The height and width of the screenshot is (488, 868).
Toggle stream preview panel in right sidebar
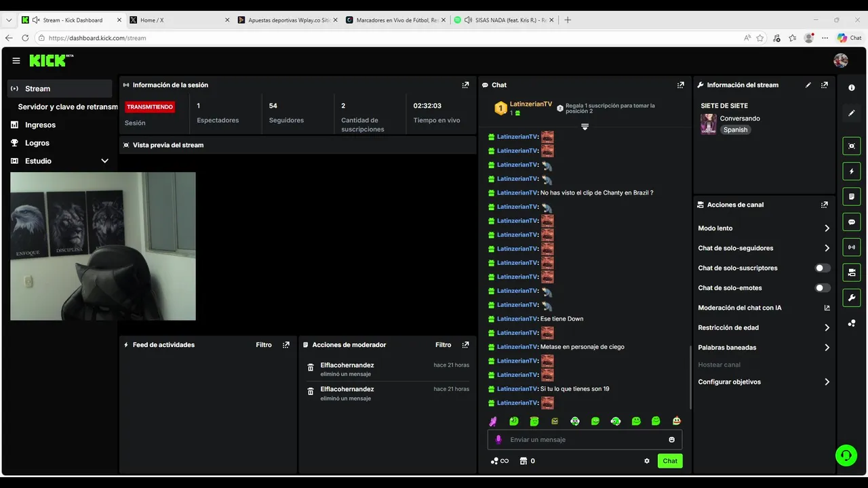[852, 146]
